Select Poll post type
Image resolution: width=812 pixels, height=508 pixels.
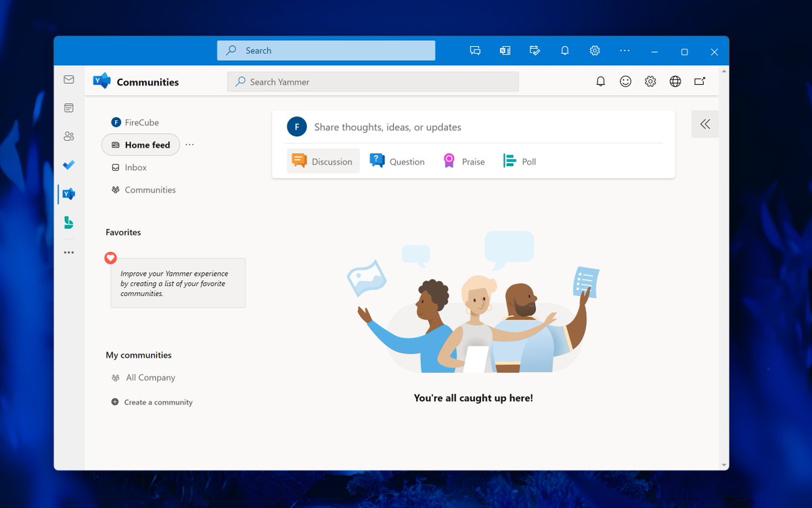pos(520,161)
